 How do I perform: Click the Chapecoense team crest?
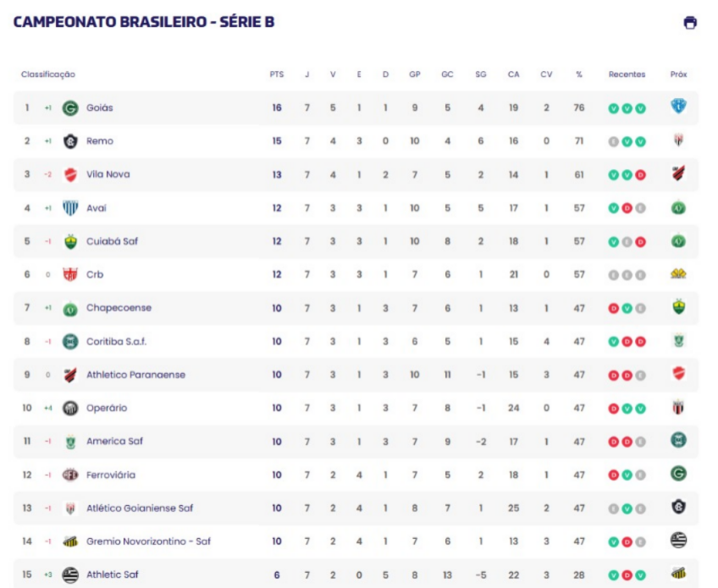click(70, 308)
